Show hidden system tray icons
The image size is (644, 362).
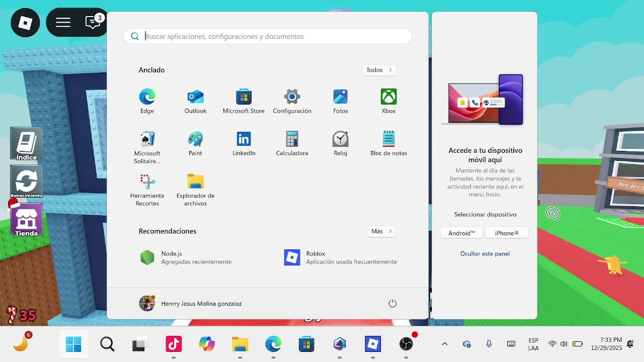coord(445,344)
